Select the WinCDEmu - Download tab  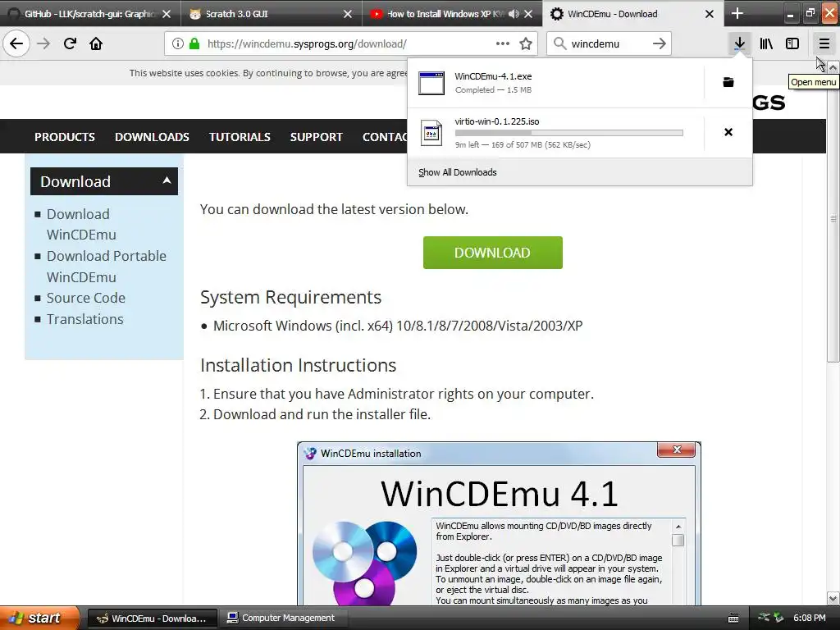tap(633, 14)
